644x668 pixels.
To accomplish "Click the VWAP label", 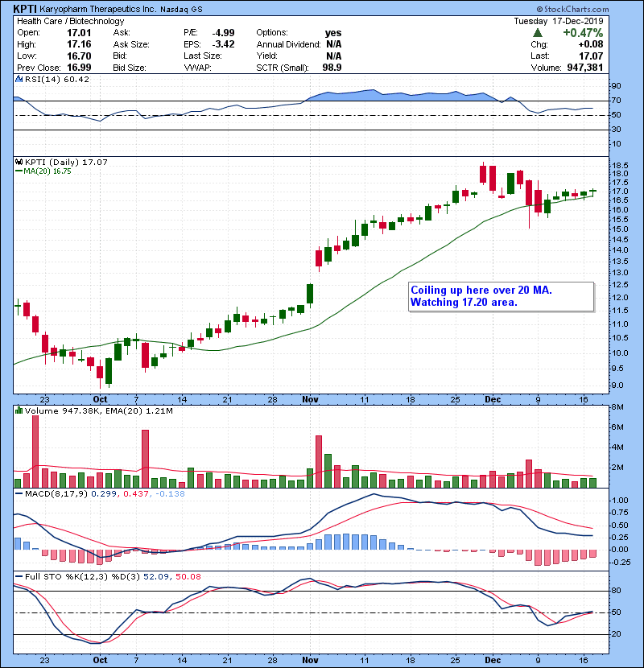I will [x=197, y=68].
